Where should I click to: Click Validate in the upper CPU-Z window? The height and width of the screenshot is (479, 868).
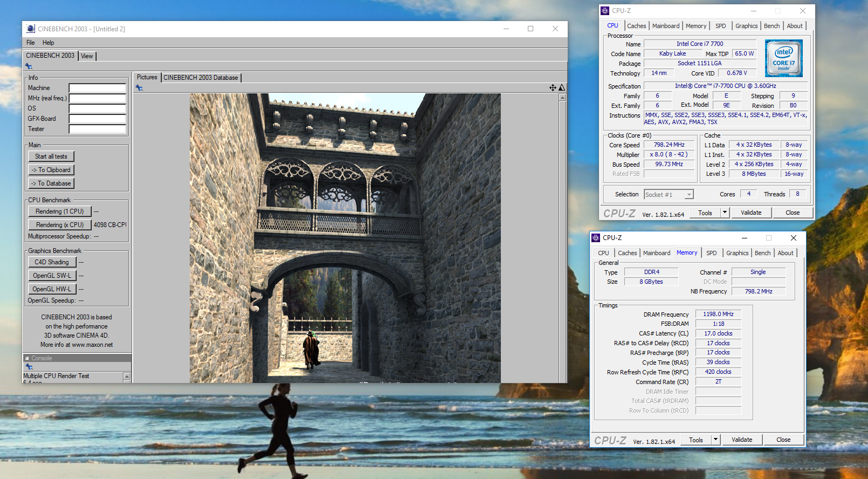pyautogui.click(x=751, y=213)
